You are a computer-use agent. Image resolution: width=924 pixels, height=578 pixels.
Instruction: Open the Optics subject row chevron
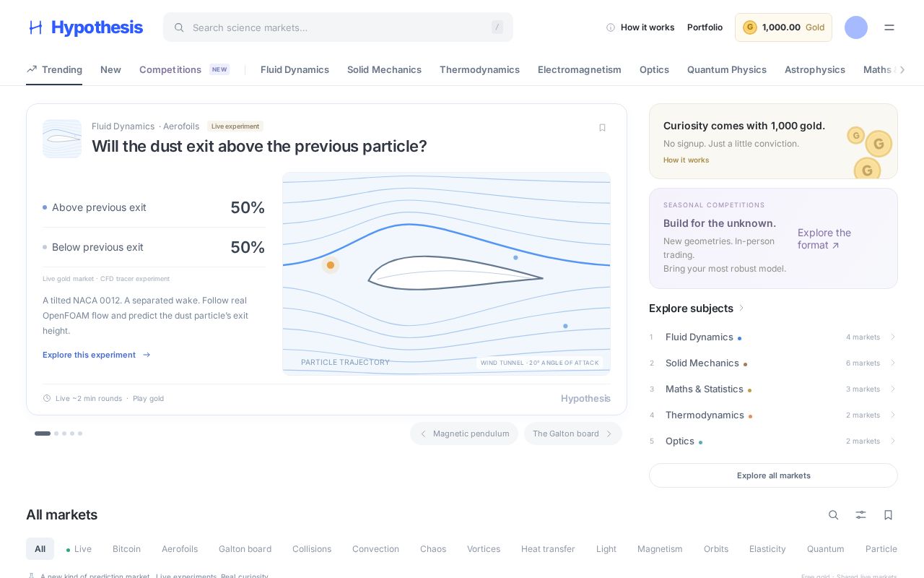[x=892, y=441]
